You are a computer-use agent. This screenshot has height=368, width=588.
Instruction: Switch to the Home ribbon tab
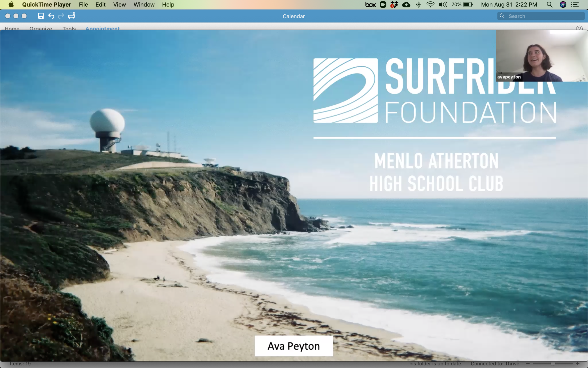[12, 28]
